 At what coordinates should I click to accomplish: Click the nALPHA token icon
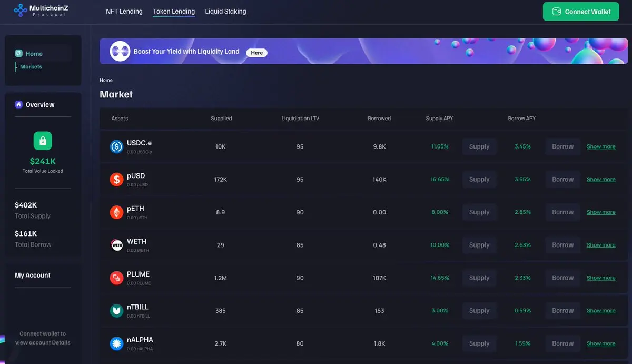(x=116, y=343)
